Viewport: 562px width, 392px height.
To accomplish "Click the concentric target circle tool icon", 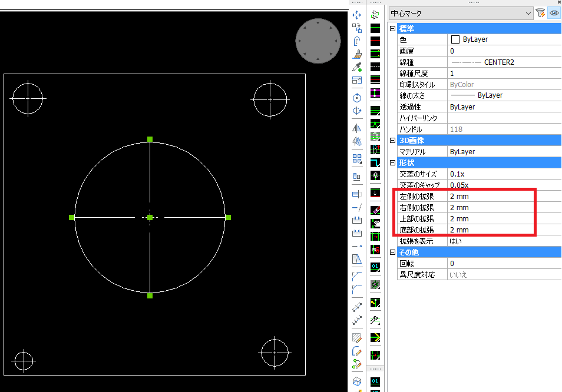I will pyautogui.click(x=375, y=176).
